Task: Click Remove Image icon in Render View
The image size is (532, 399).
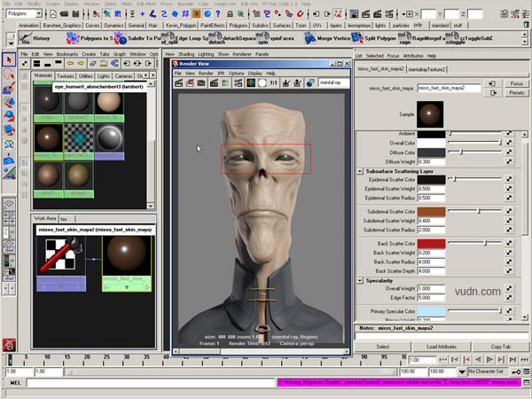Action: coord(298,83)
